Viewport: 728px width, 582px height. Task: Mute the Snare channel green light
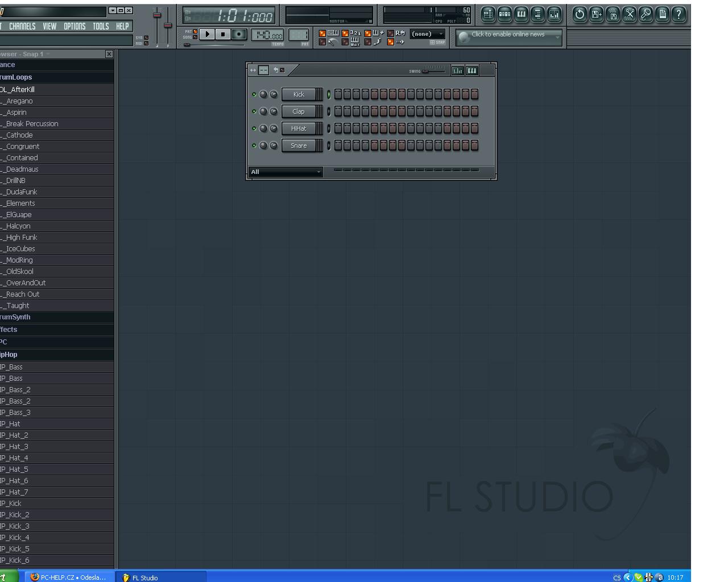254,145
